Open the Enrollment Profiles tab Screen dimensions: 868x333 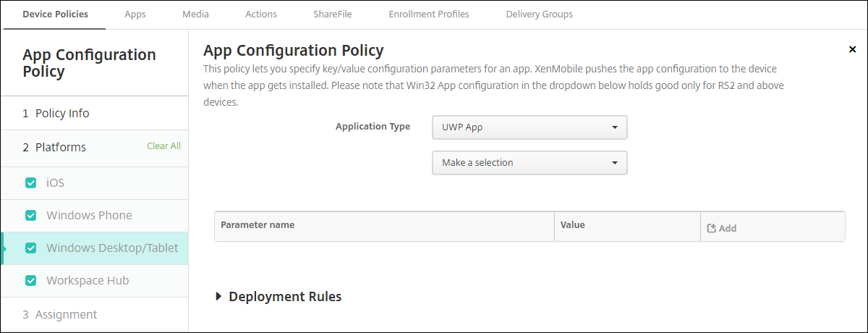click(428, 14)
